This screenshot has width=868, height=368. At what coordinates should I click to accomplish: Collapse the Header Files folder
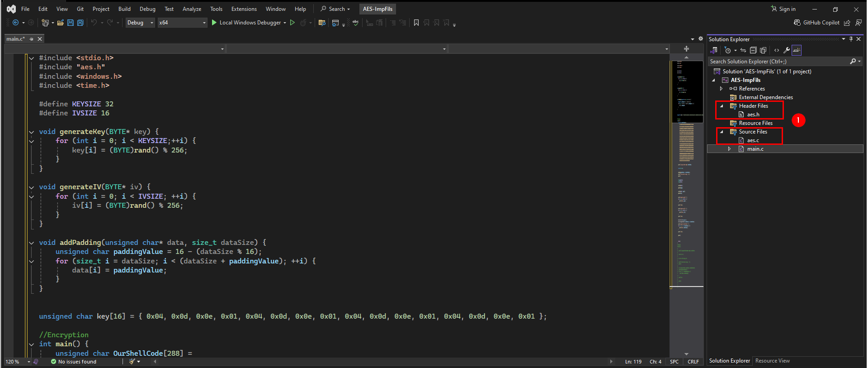(722, 106)
